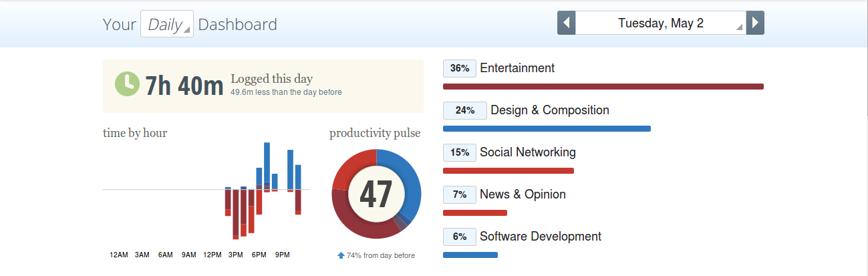Click the blue up-arrow pulse trend icon
The width and height of the screenshot is (868, 276).
tap(341, 255)
